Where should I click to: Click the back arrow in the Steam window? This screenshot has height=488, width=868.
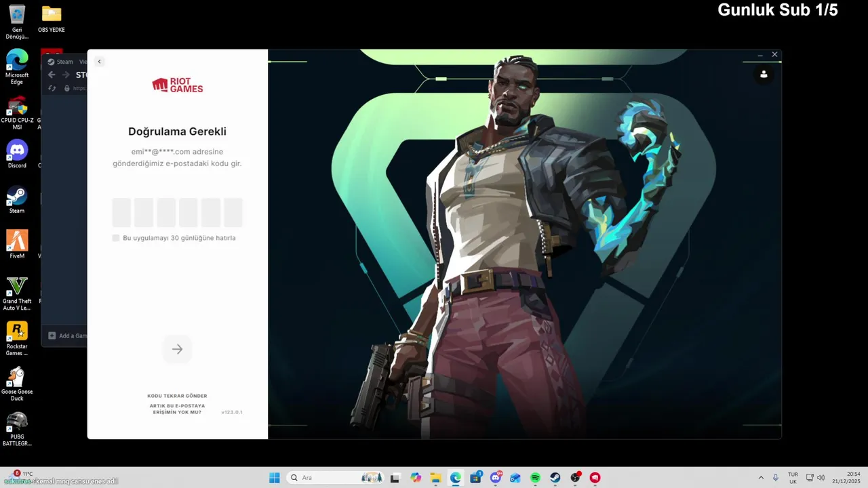(x=52, y=75)
